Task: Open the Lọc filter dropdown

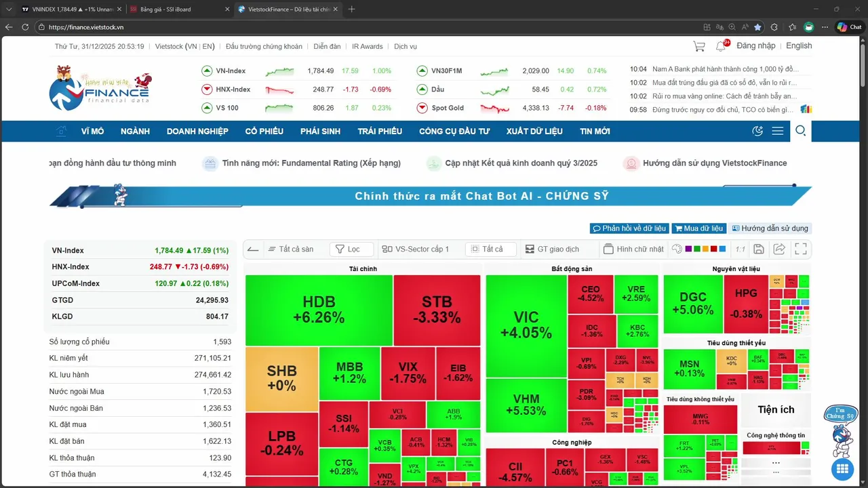Action: (351, 249)
